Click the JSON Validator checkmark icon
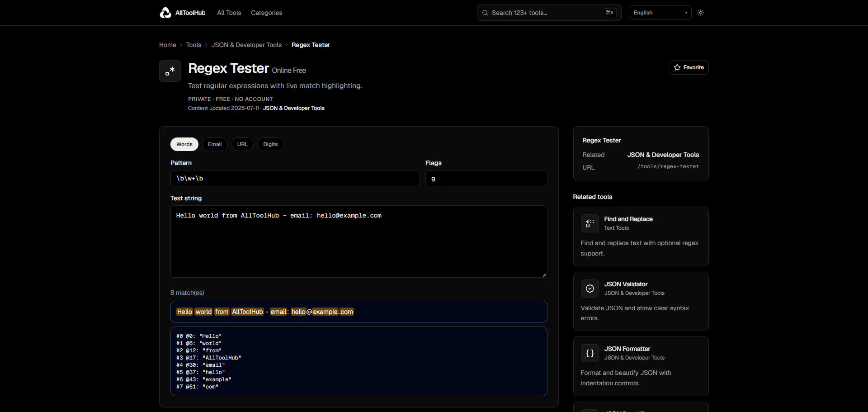Viewport: 868px width, 412px height. 590,289
